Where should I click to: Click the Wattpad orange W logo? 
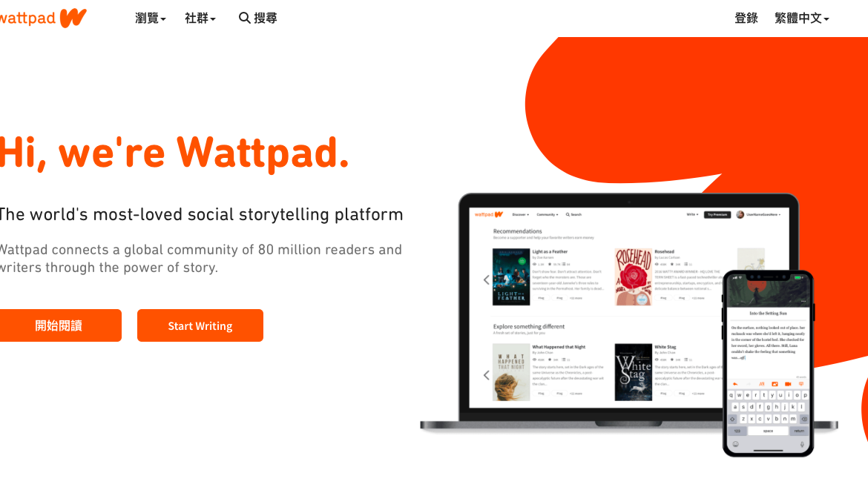(x=73, y=19)
